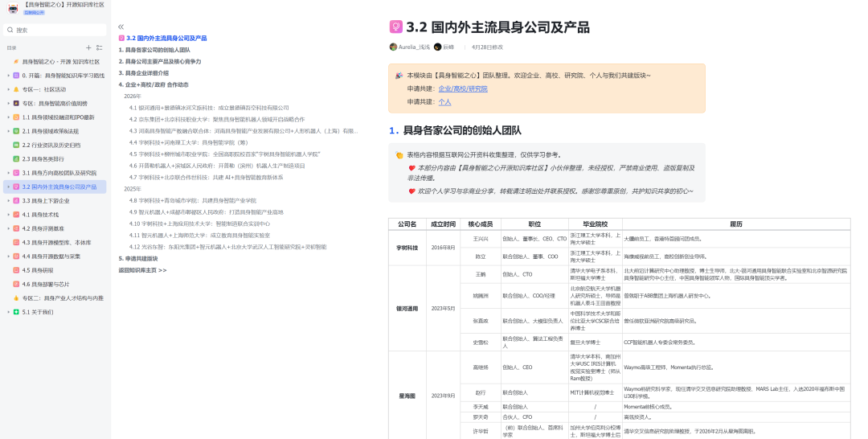Click the icon of 4.3 具身开源模型库、本体库
The width and height of the screenshot is (868, 439).
coord(16,243)
